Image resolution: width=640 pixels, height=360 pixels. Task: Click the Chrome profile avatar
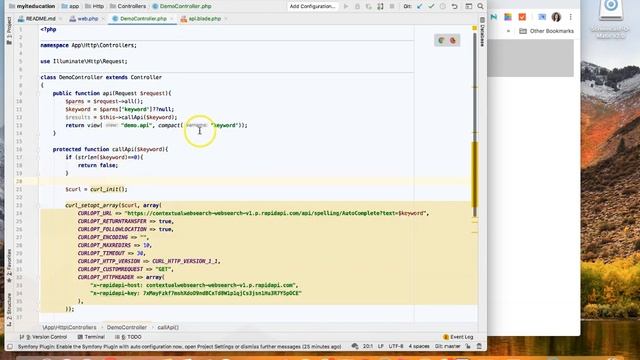pos(556,17)
